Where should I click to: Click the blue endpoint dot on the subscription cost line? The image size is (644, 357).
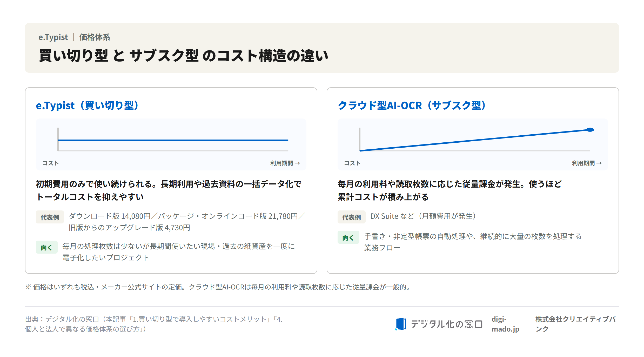coord(590,130)
